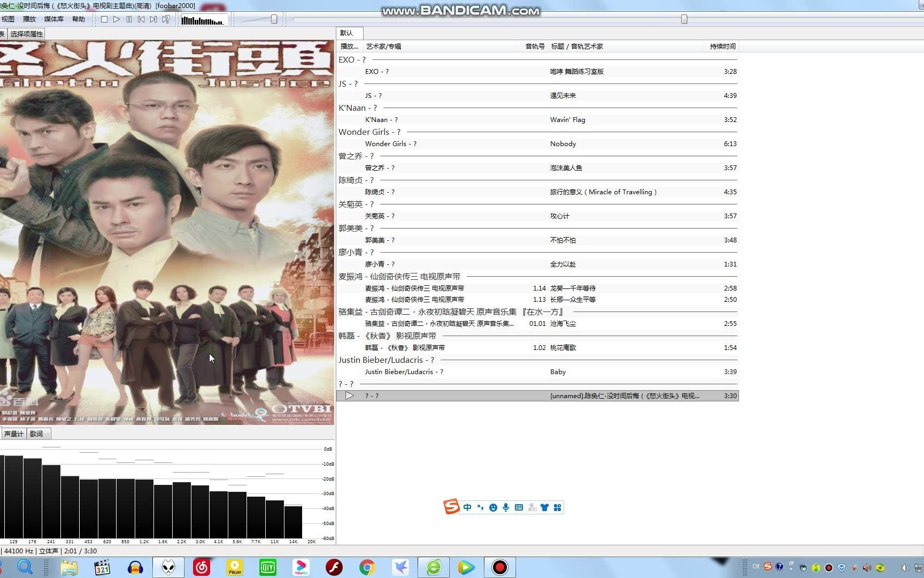Adjust the volume slider handle
Screen dimensions: 924x578
tap(274, 19)
